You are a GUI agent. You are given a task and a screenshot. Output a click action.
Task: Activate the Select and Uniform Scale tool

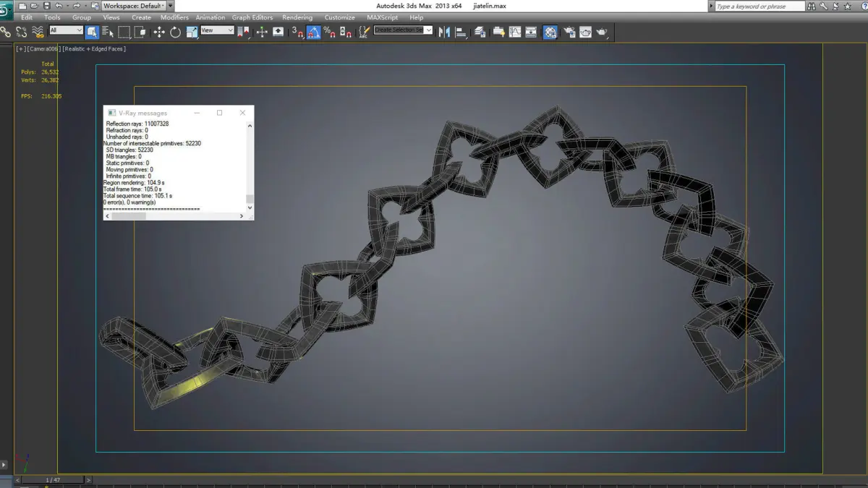192,32
